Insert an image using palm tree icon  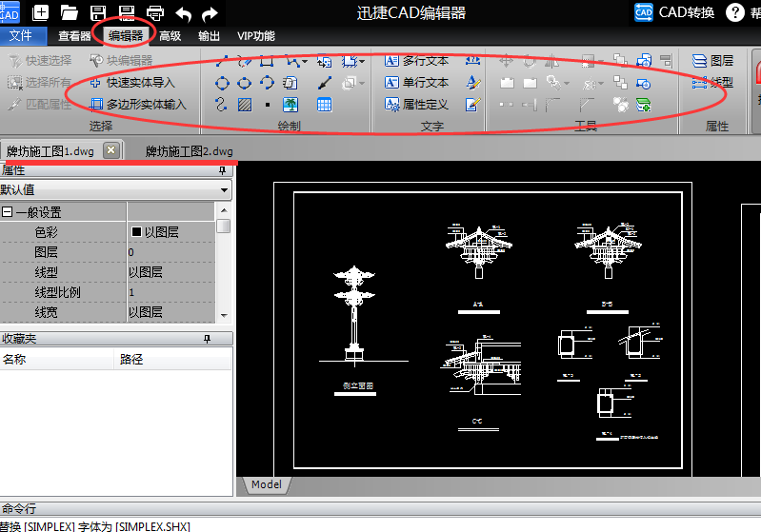[x=290, y=105]
